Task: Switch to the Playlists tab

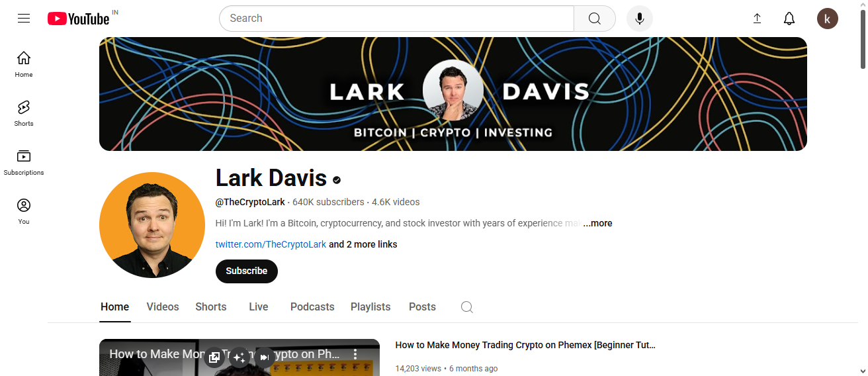Action: 370,307
